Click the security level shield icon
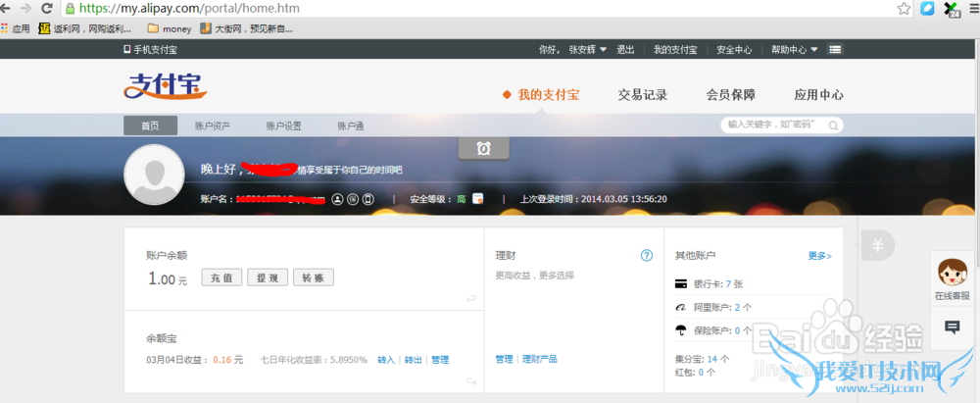 tap(478, 199)
